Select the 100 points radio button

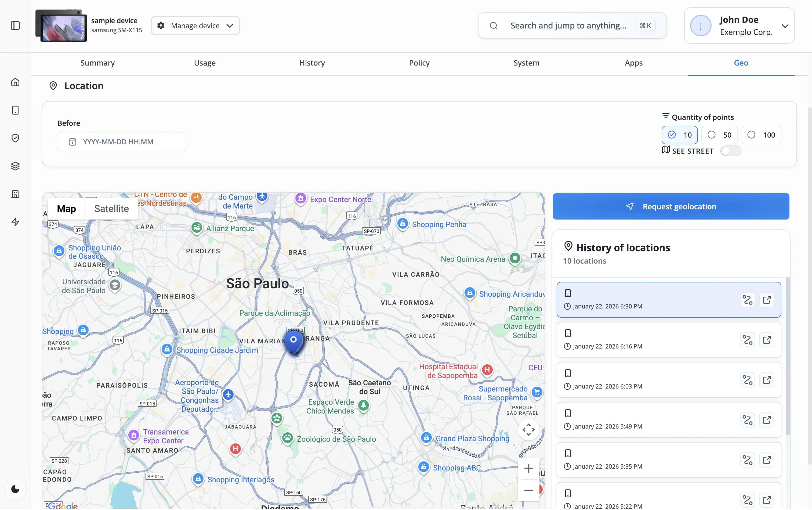(751, 135)
